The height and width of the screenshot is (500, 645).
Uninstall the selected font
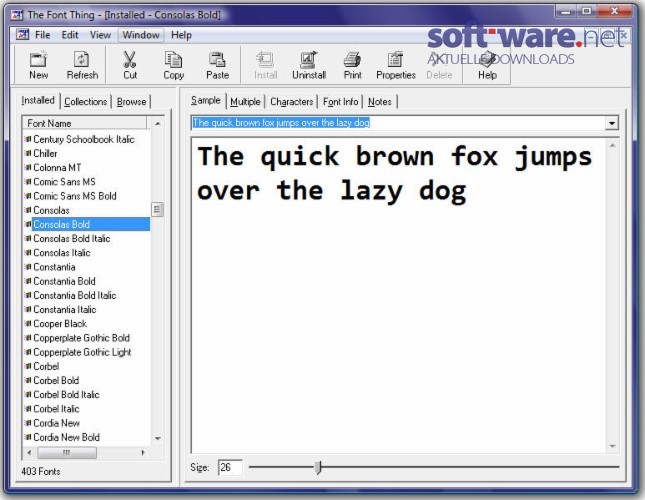click(x=309, y=65)
